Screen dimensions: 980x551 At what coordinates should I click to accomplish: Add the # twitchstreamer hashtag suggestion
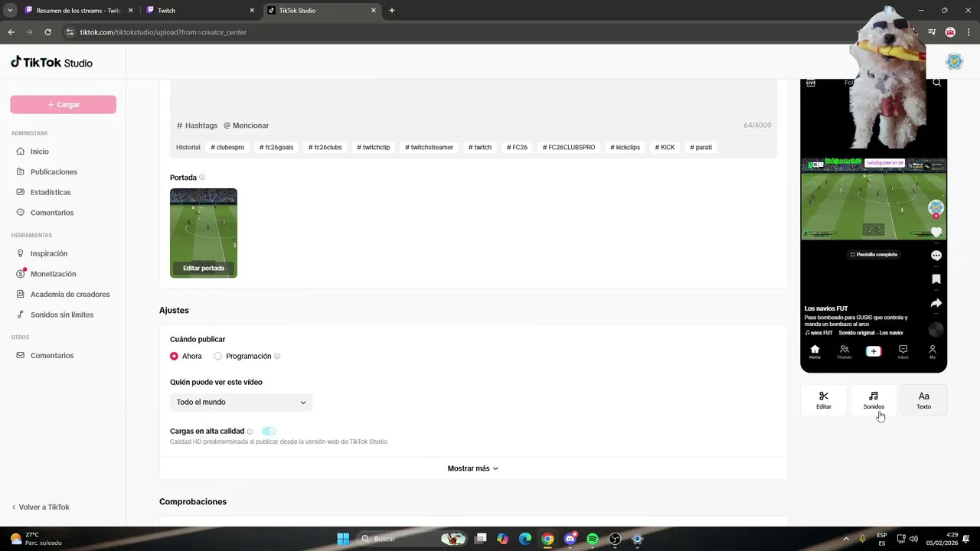(429, 147)
